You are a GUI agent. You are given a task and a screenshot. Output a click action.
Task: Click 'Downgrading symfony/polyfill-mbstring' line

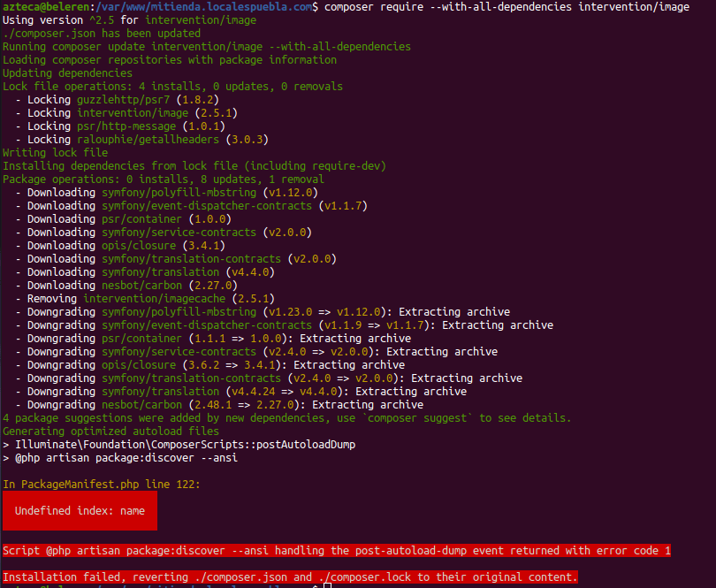pyautogui.click(x=263, y=311)
